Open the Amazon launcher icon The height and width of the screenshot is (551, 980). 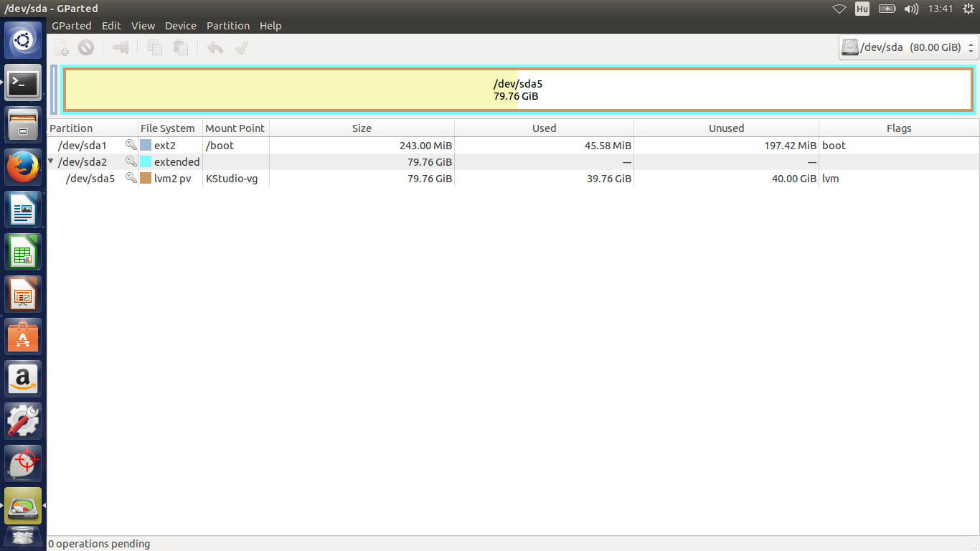[24, 379]
